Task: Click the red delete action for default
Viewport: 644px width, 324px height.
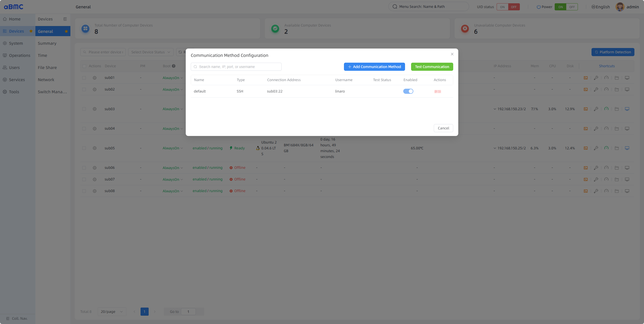Action: click(438, 91)
